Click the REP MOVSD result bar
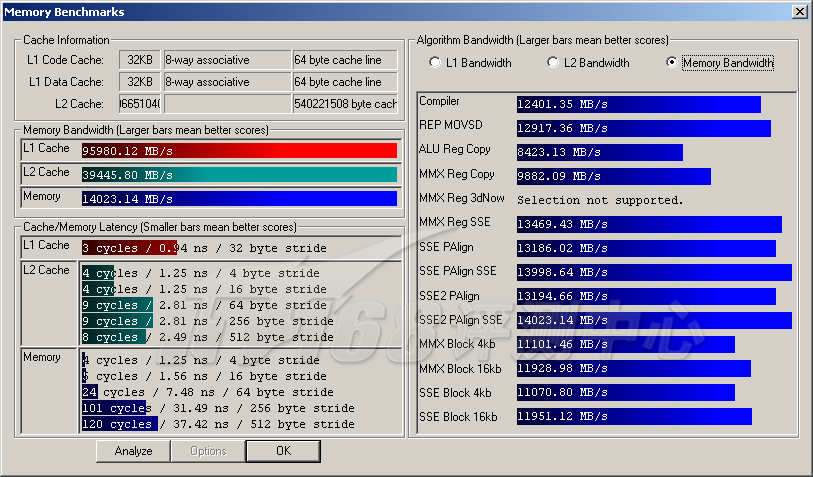813x477 pixels. [643, 129]
